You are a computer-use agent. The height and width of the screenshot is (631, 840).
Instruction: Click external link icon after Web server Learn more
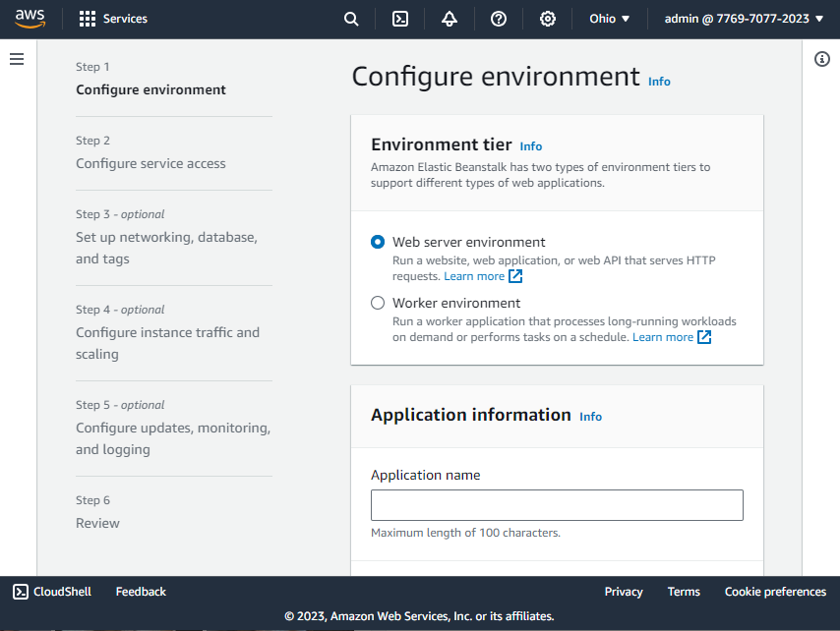[515, 276]
